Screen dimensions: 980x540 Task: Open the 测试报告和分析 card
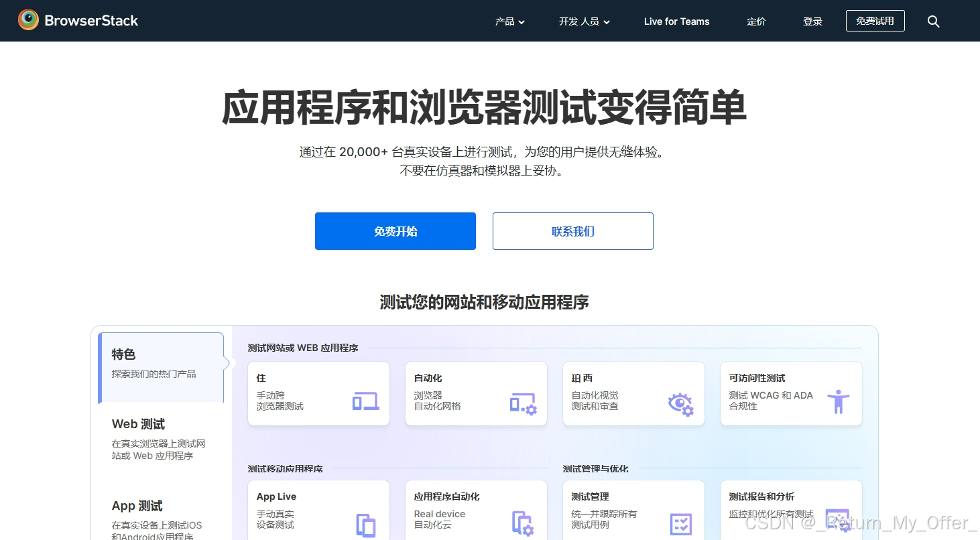(x=791, y=510)
